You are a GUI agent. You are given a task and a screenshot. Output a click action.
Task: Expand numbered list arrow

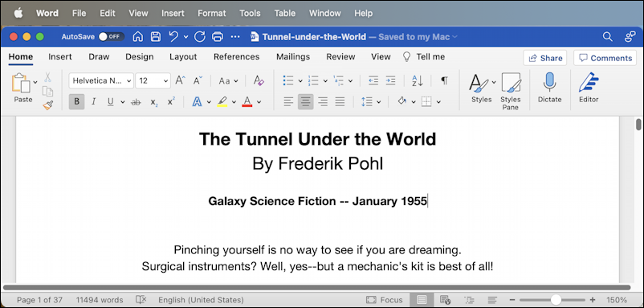325,81
